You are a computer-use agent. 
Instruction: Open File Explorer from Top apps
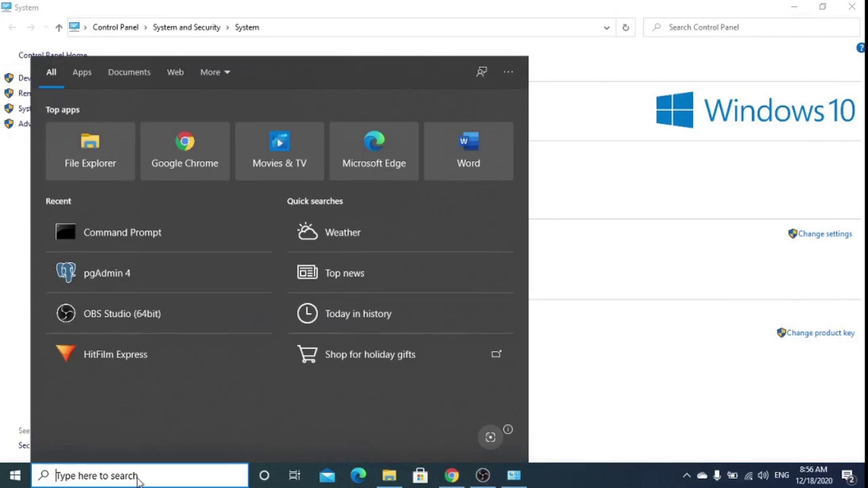[x=90, y=151]
